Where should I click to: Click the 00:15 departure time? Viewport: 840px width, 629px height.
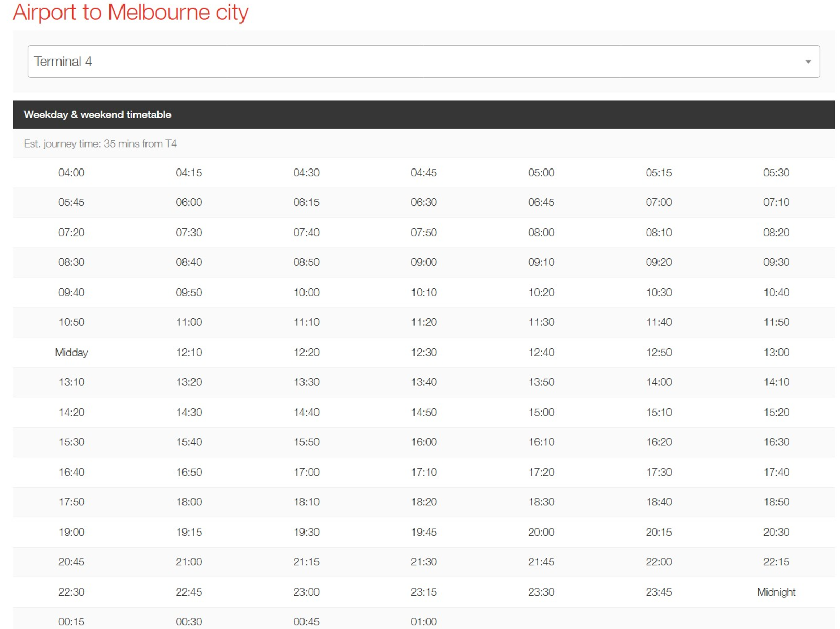click(x=71, y=621)
